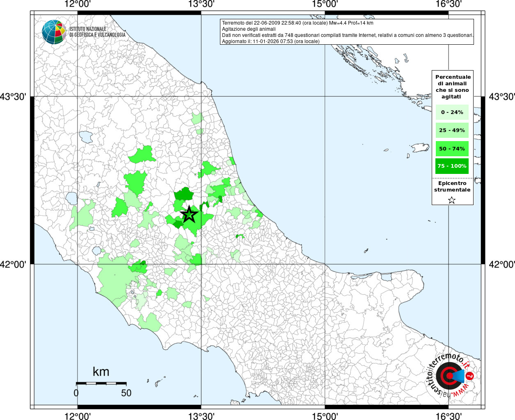Click the 'Aggiornato il: 11-01-2026' update line

point(270,41)
